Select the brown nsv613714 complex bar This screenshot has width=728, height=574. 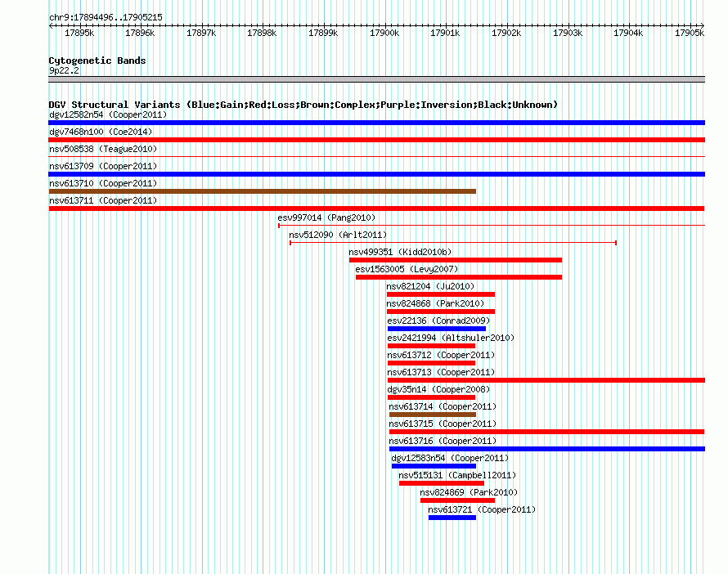(x=433, y=415)
